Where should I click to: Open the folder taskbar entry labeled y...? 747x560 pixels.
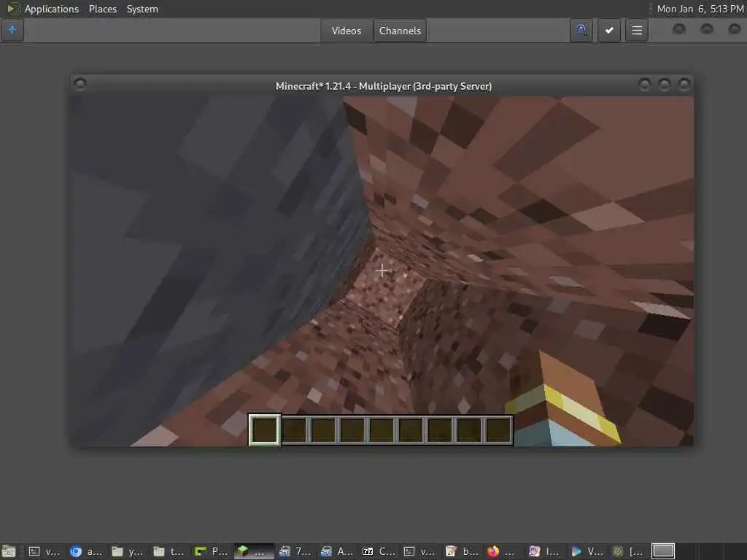pos(127,551)
